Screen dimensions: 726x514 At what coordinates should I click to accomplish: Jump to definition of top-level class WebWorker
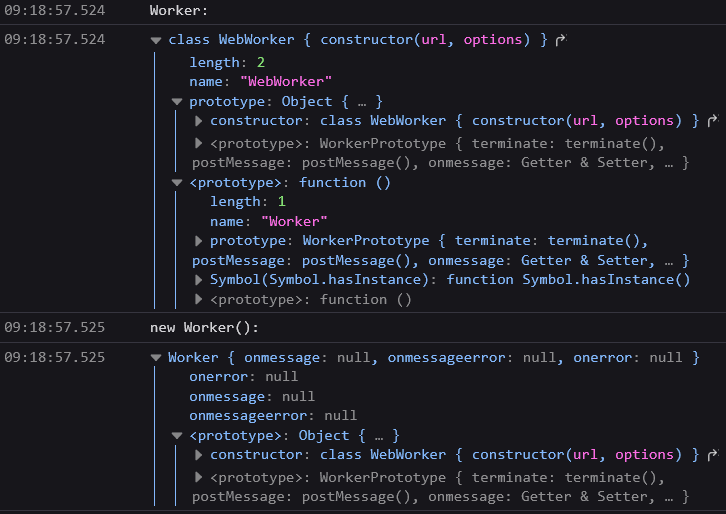point(561,40)
